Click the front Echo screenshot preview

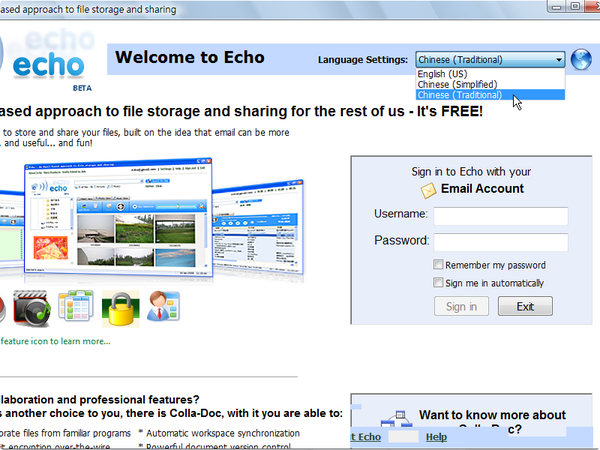pyautogui.click(x=118, y=217)
